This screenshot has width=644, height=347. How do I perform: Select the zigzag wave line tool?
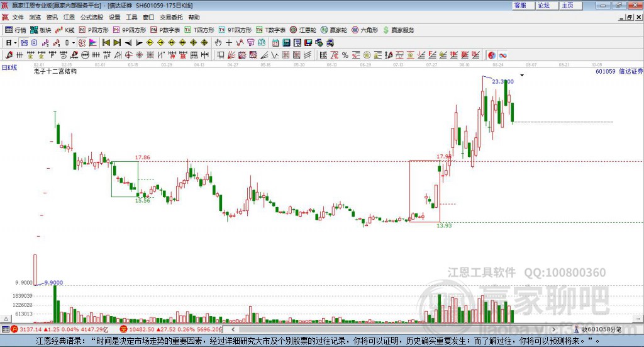tap(275, 55)
